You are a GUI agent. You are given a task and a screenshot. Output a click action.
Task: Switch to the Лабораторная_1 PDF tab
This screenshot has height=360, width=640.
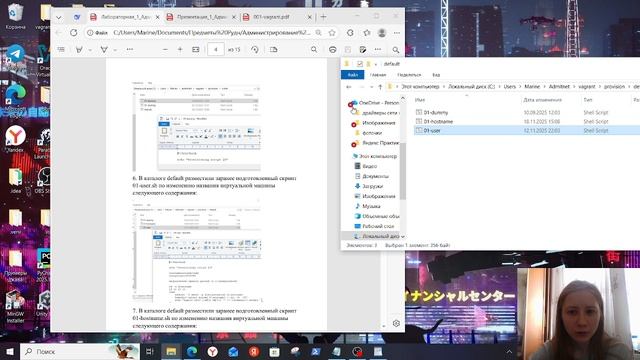[x=125, y=17]
